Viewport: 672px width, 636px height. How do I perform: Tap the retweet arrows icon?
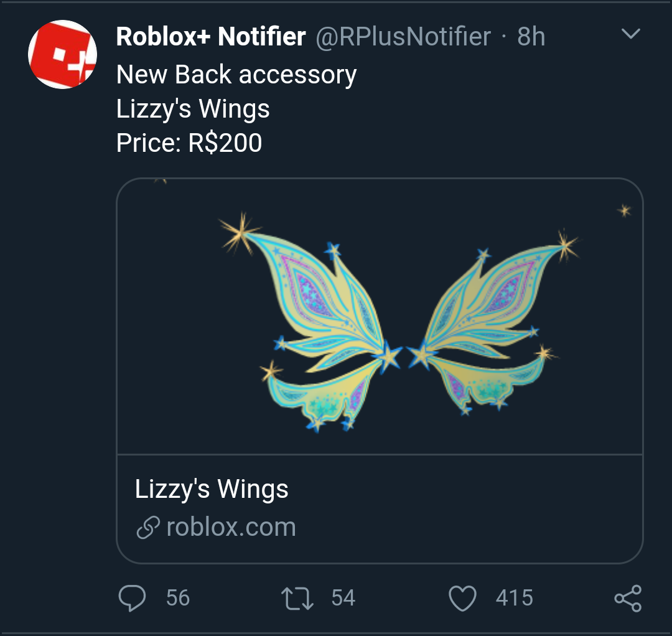pyautogui.click(x=297, y=599)
